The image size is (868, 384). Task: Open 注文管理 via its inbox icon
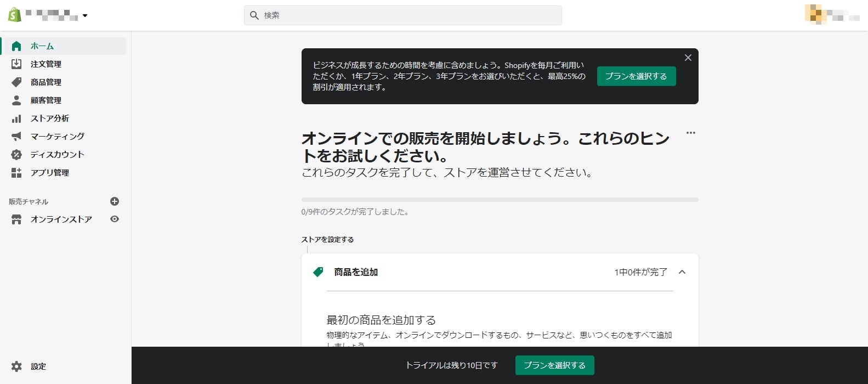[x=16, y=64]
